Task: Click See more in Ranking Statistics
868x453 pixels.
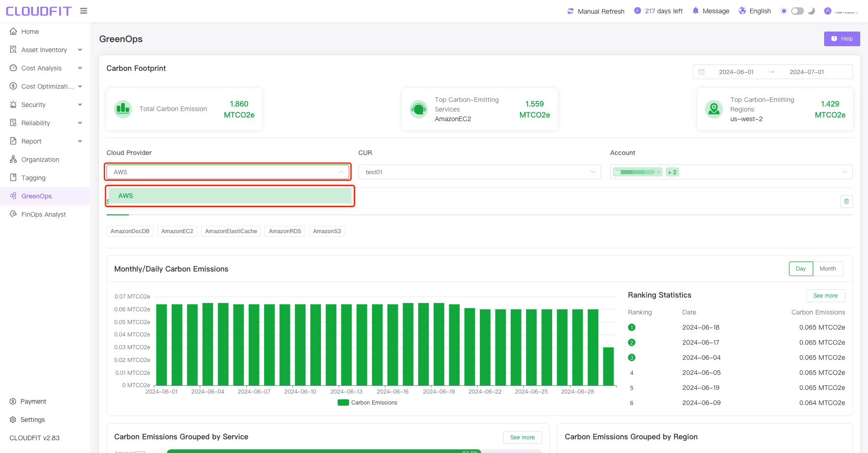Action: click(x=825, y=296)
